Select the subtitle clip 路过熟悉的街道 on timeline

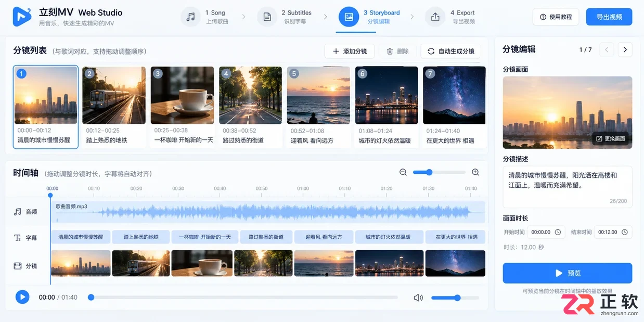click(x=266, y=237)
